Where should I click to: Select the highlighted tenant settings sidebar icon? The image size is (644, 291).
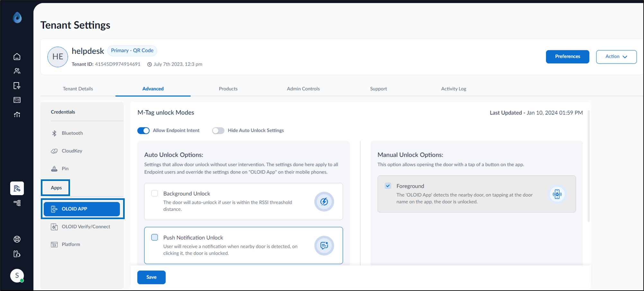[17, 188]
